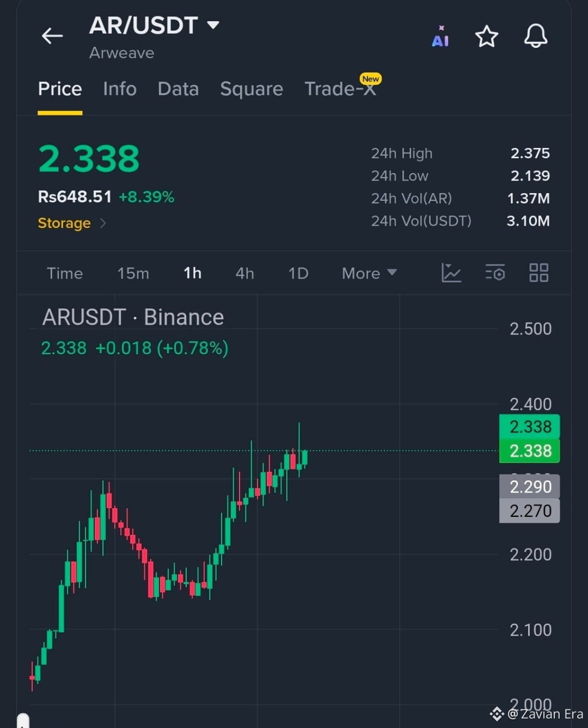The height and width of the screenshot is (728, 588).
Task: Tap the 2.100 price axis label
Action: click(x=530, y=630)
